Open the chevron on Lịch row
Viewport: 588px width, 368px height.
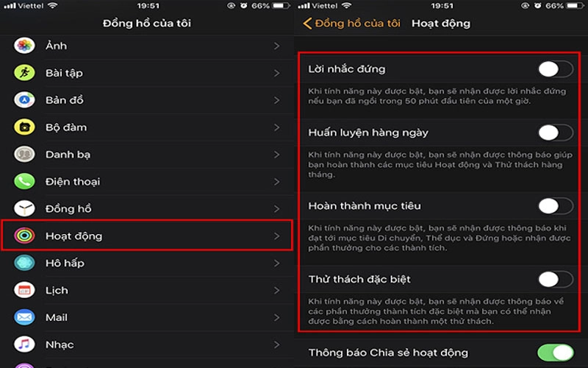click(x=277, y=290)
